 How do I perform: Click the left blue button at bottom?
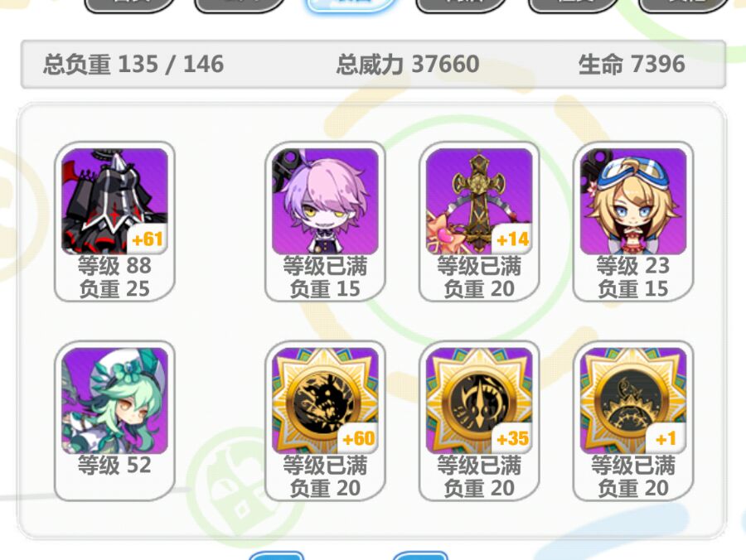pos(276,556)
